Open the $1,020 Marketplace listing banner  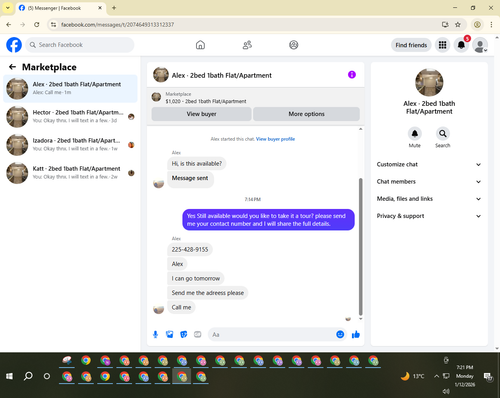256,98
